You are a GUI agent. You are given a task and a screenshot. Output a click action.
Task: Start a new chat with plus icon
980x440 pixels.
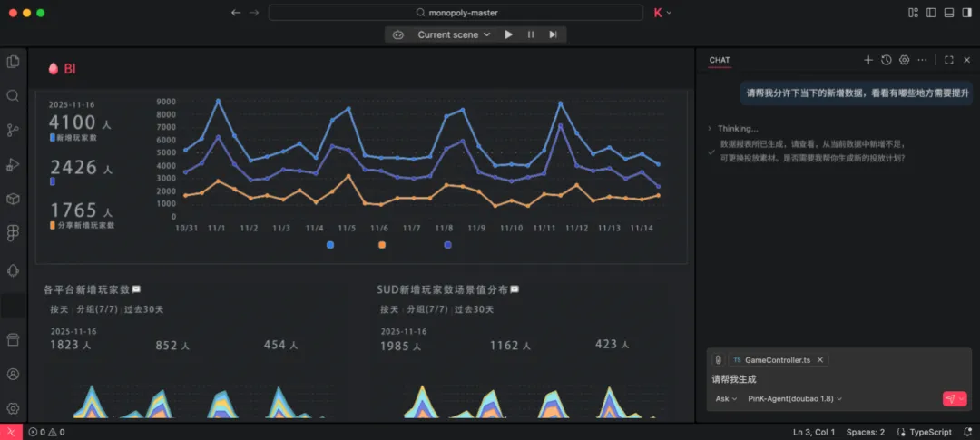[868, 60]
